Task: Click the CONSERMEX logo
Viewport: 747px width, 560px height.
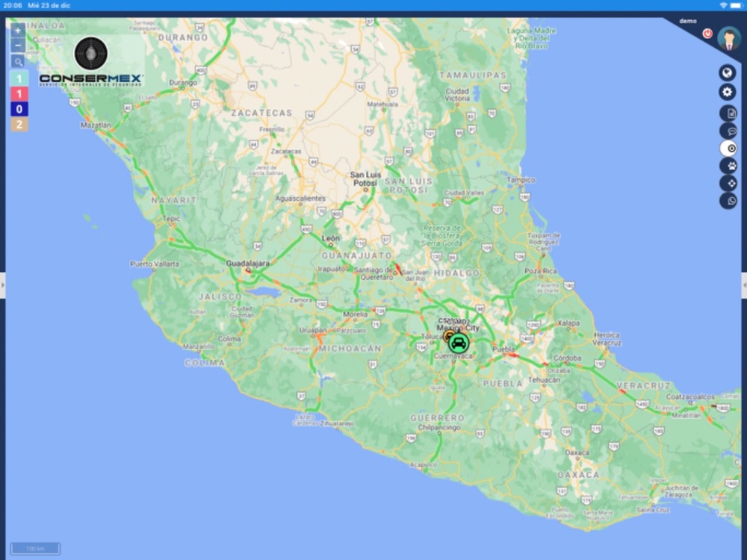Action: [x=90, y=62]
